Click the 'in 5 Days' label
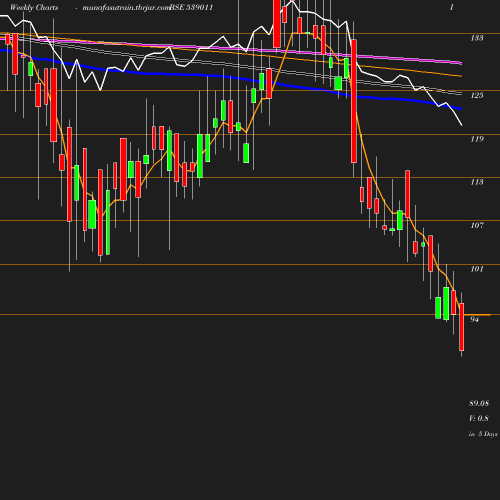The height and width of the screenshot is (500, 500). click(x=483, y=434)
